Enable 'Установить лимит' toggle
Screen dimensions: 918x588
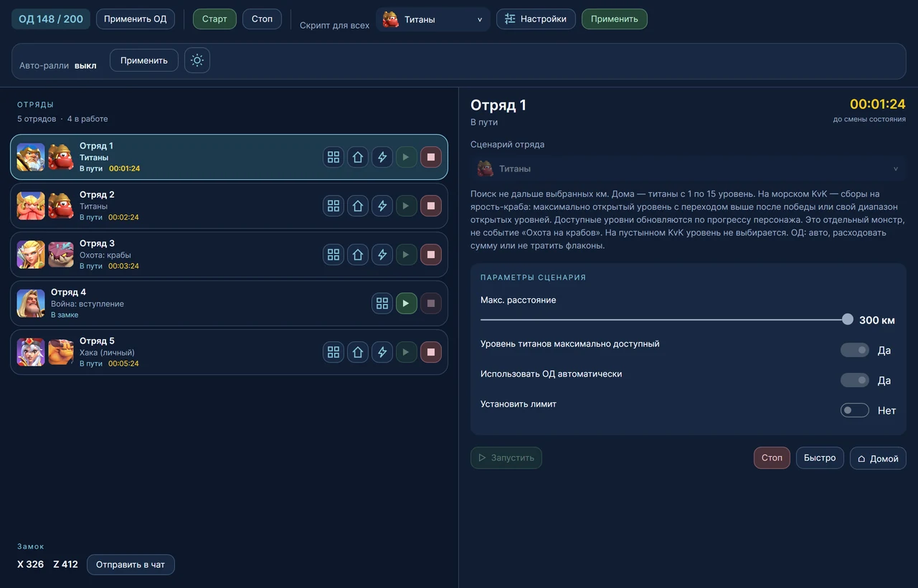click(855, 410)
